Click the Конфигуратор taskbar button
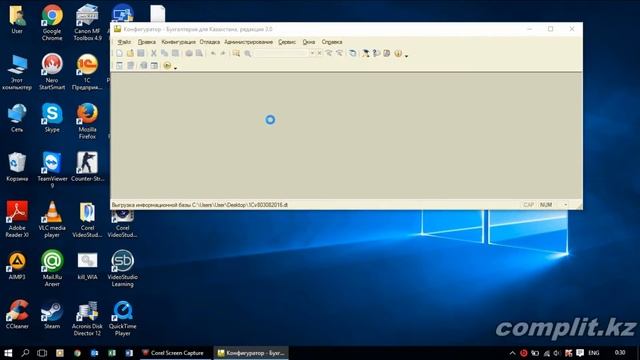The image size is (640, 360). pyautogui.click(x=251, y=353)
